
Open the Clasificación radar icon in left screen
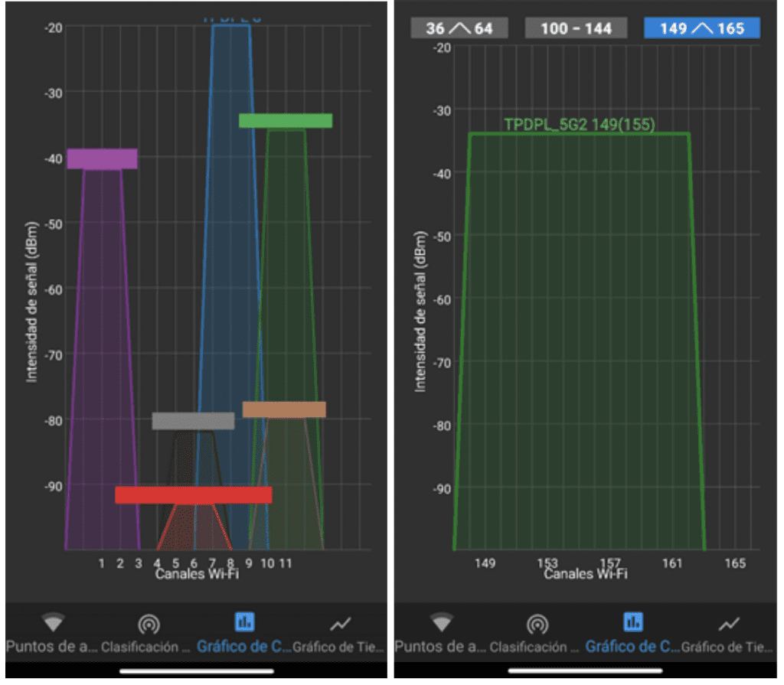(x=149, y=624)
